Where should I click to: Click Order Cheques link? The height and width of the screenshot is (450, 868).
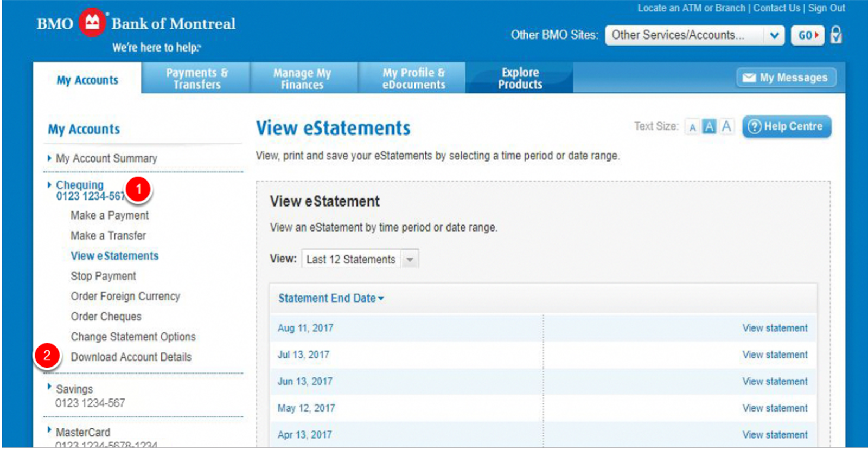(x=106, y=317)
